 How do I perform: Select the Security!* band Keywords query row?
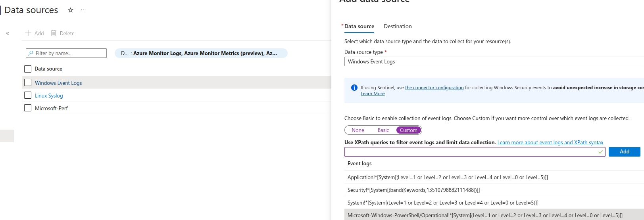pyautogui.click(x=494, y=190)
